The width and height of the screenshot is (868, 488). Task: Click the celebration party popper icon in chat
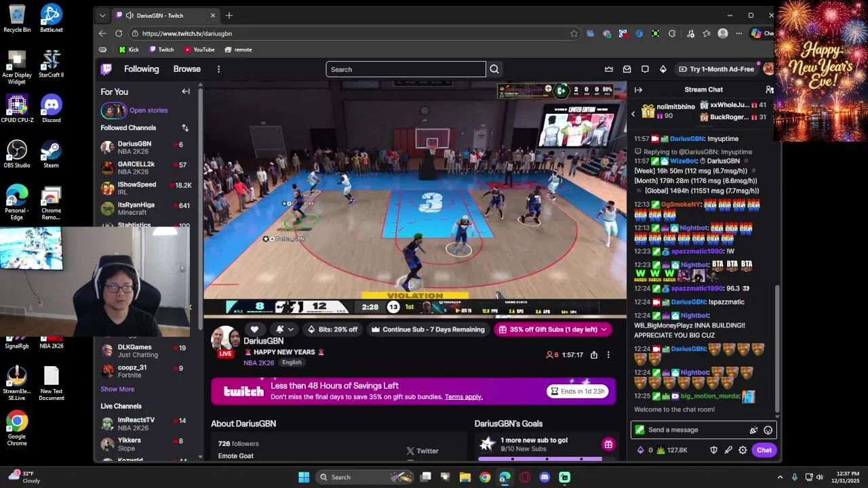[x=753, y=430]
